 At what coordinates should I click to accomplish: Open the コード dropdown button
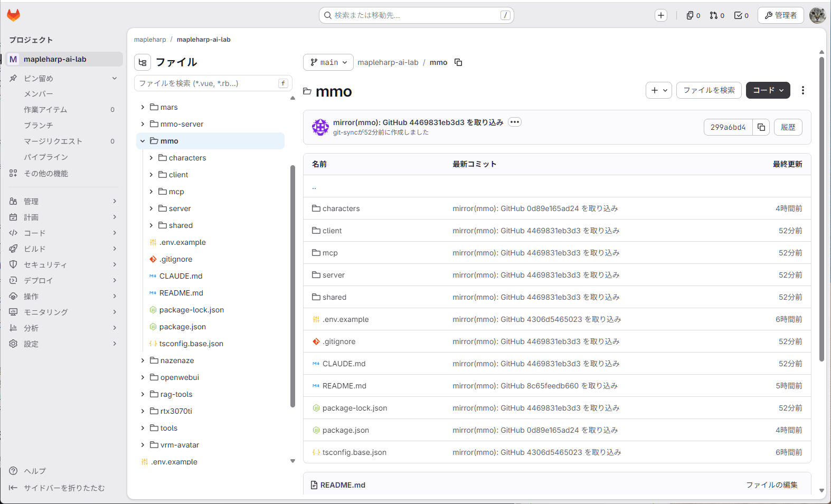[x=768, y=90]
